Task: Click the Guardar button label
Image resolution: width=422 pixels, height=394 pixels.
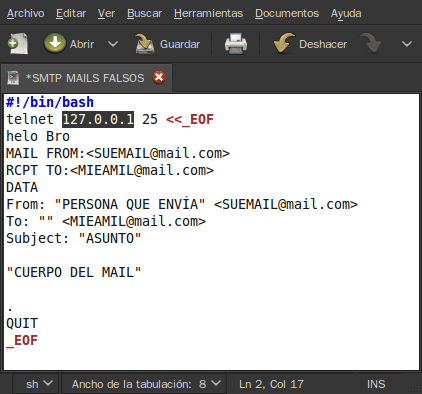Action: (180, 44)
